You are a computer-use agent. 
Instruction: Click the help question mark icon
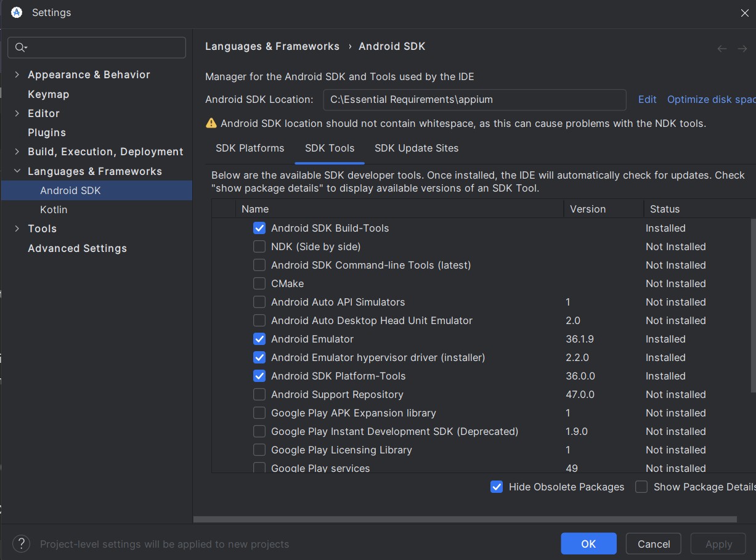coord(21,544)
